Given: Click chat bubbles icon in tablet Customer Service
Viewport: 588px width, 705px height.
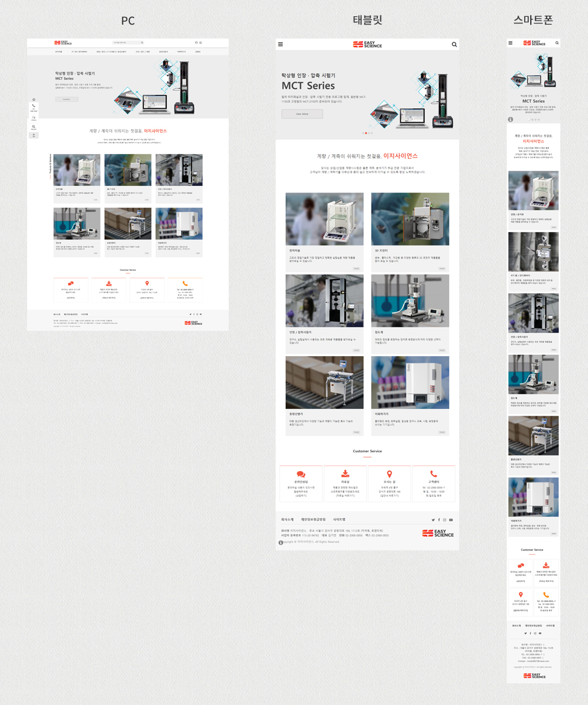Looking at the screenshot, I should [301, 474].
